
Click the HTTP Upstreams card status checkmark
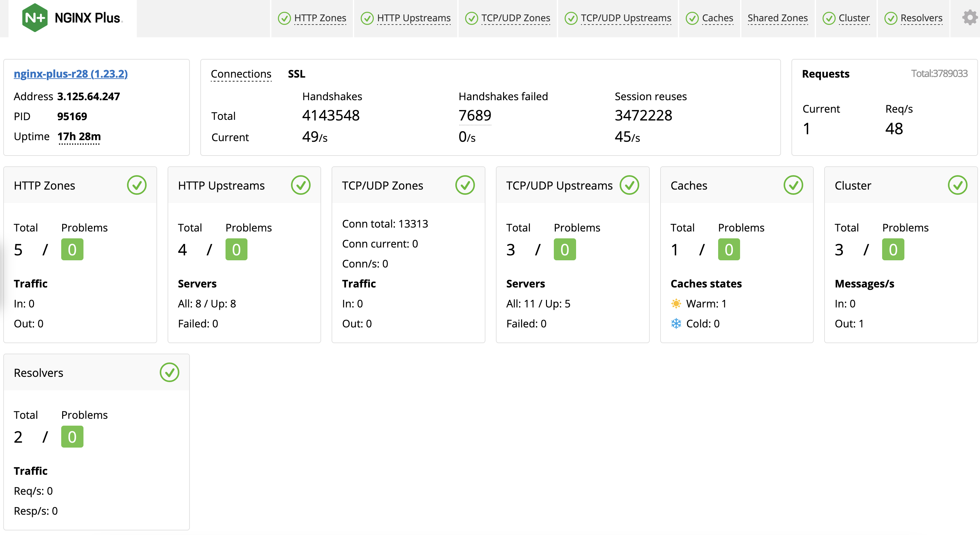point(300,185)
